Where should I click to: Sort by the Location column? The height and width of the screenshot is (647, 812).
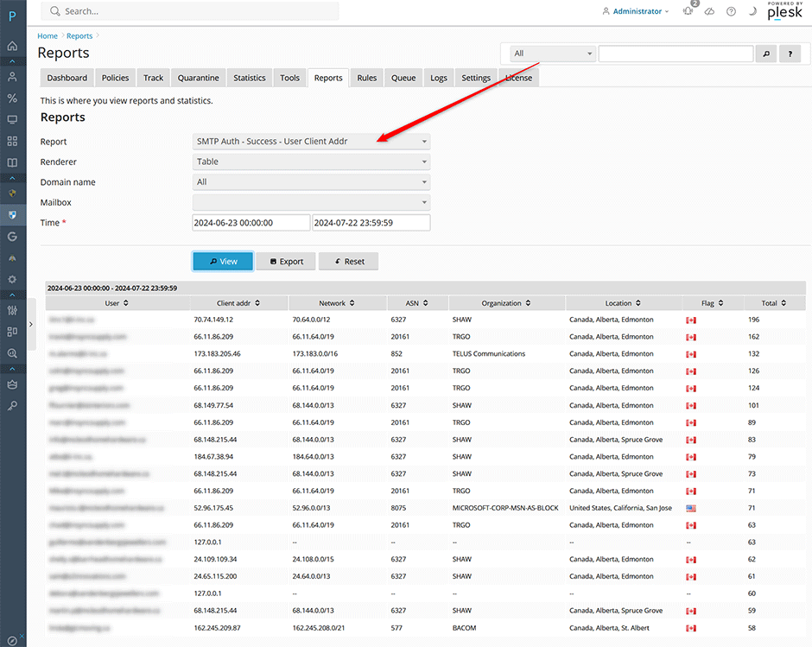click(623, 303)
